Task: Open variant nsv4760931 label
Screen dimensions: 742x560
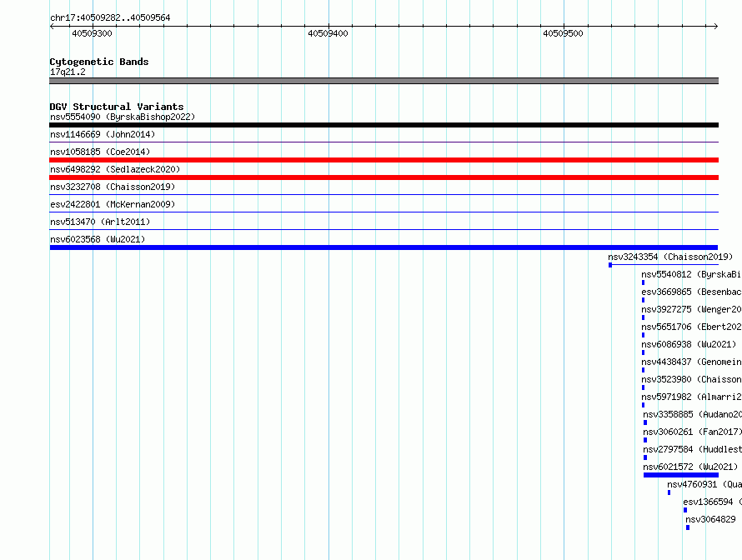Action: (x=704, y=484)
